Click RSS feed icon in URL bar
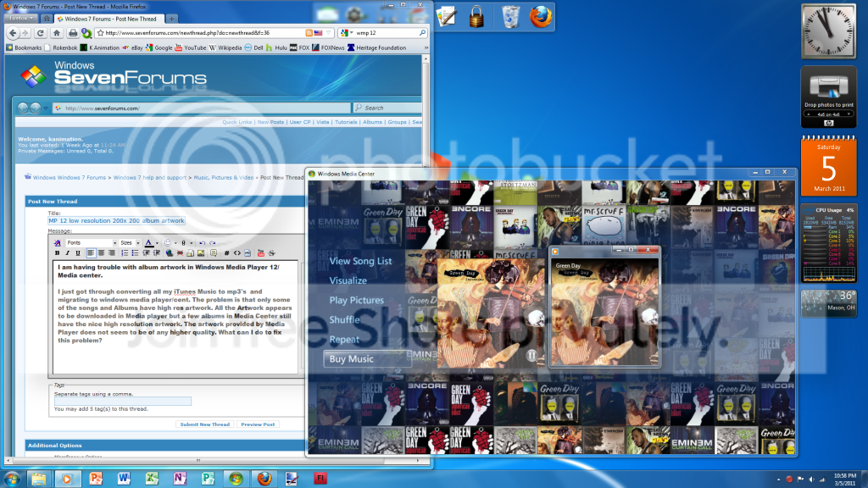 [x=309, y=33]
